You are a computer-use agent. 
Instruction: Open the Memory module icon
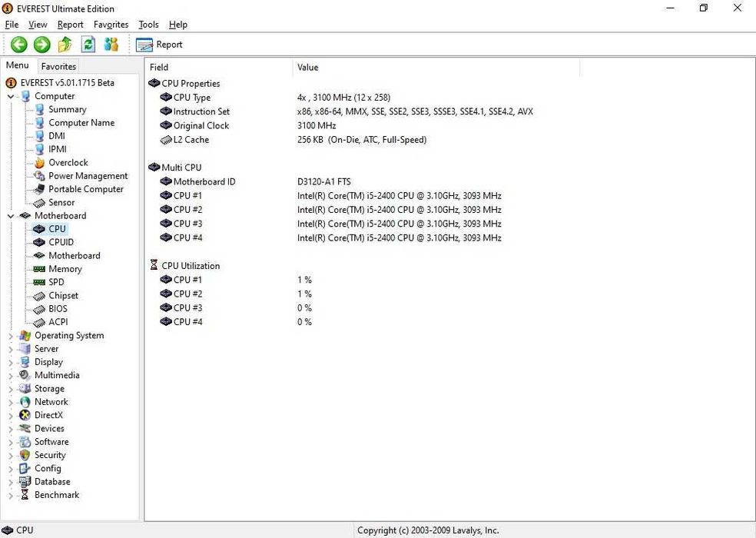click(x=39, y=269)
